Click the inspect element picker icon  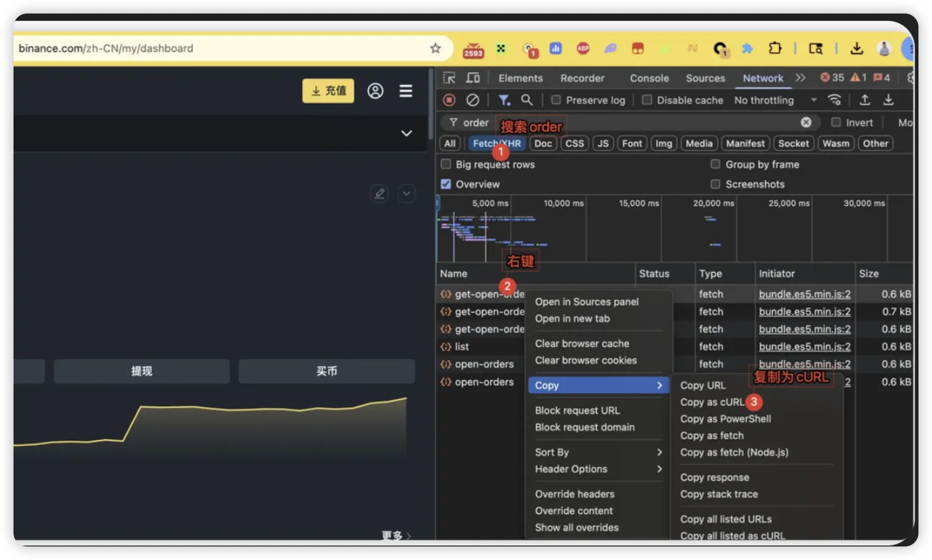(449, 78)
